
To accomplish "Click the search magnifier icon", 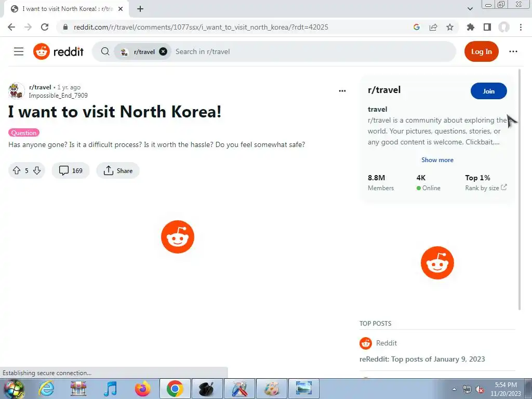I will coord(105,51).
